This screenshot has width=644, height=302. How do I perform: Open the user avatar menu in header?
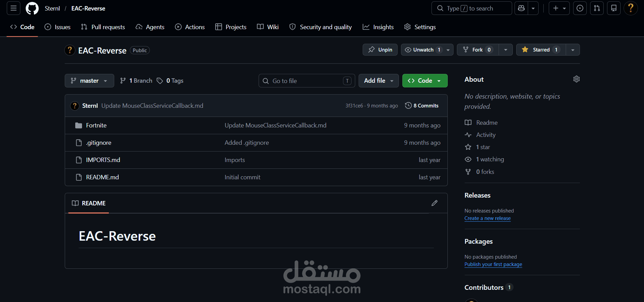click(631, 8)
